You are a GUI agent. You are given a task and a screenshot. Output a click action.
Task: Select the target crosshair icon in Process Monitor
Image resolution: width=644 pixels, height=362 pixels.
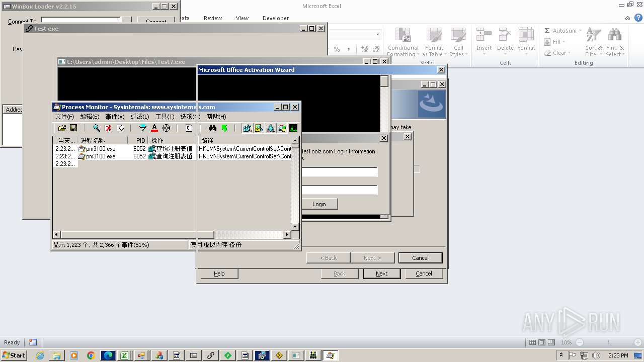pyautogui.click(x=167, y=128)
